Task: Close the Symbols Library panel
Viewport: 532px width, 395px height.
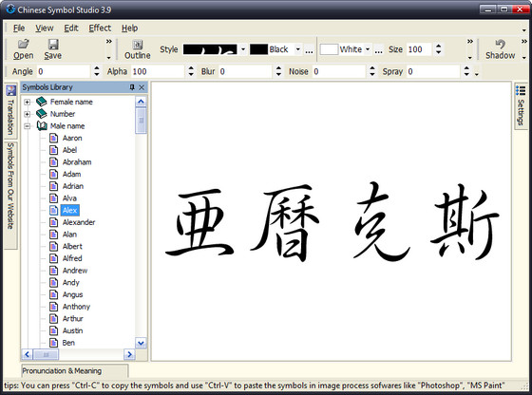Action: [142, 87]
